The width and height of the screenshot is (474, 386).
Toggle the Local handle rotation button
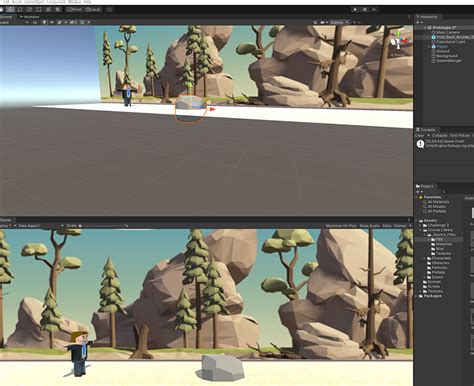tap(93, 9)
